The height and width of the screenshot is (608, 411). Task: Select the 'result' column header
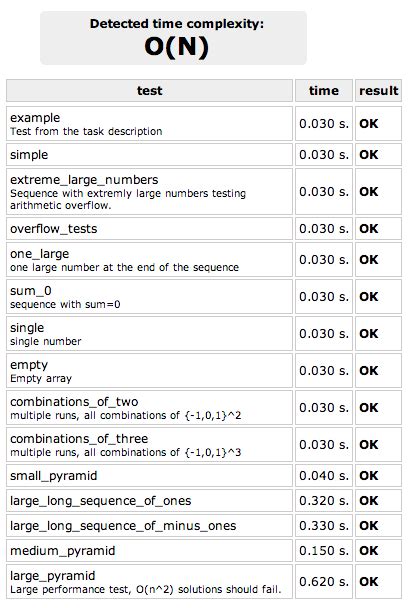(378, 91)
